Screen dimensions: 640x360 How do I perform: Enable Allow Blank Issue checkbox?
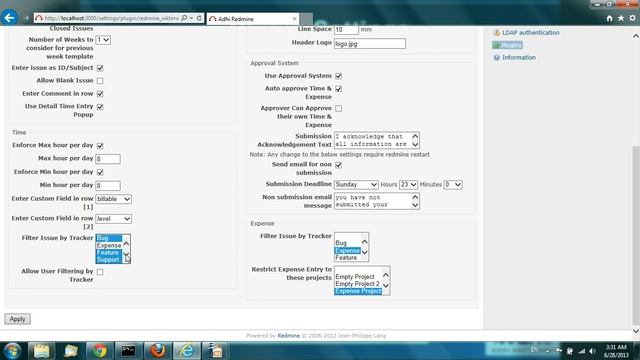pyautogui.click(x=100, y=81)
